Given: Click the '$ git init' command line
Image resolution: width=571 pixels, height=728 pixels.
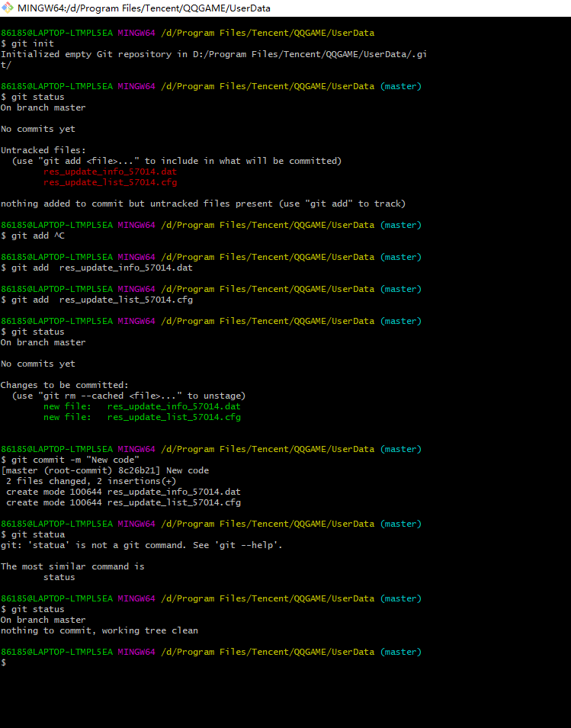Looking at the screenshot, I should pyautogui.click(x=27, y=43).
